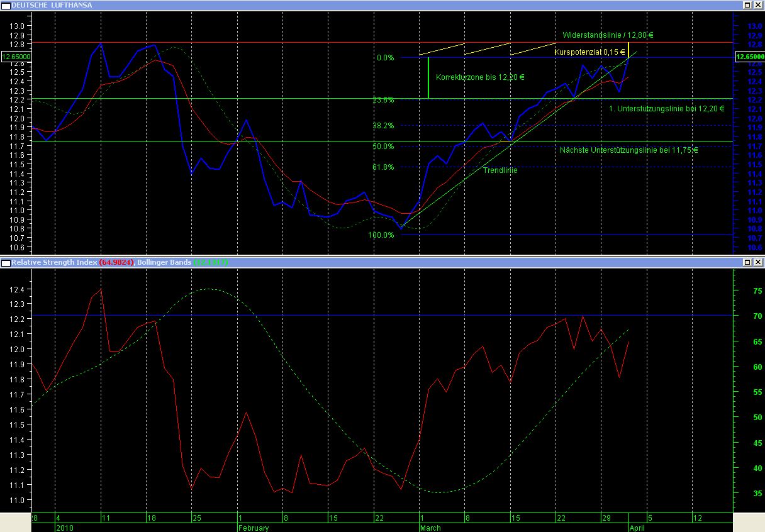Click the 50.0% Fibonacci retracement label
The width and height of the screenshot is (765, 532).
click(x=383, y=147)
